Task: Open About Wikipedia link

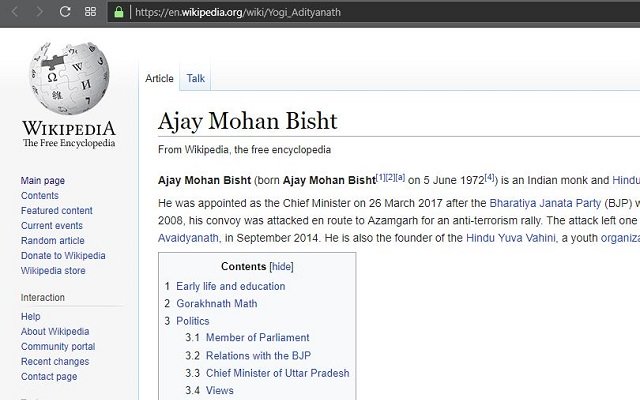Action: tap(55, 331)
